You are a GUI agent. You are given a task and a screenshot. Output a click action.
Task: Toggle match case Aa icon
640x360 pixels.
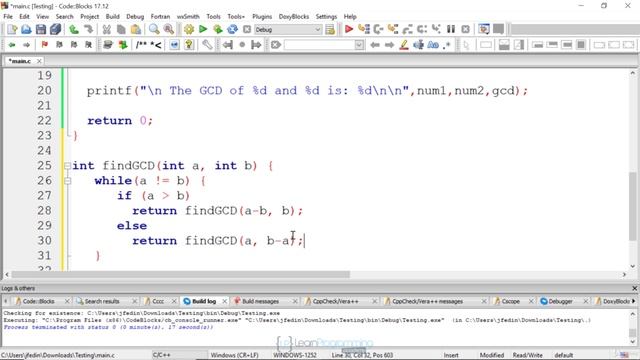point(433,44)
